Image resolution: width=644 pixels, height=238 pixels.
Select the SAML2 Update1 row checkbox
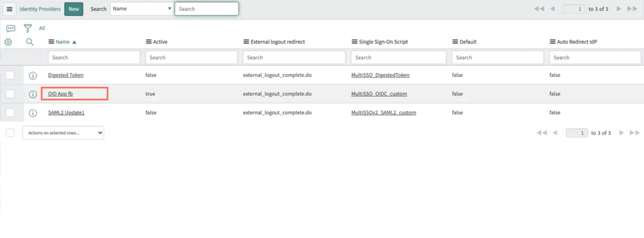10,112
